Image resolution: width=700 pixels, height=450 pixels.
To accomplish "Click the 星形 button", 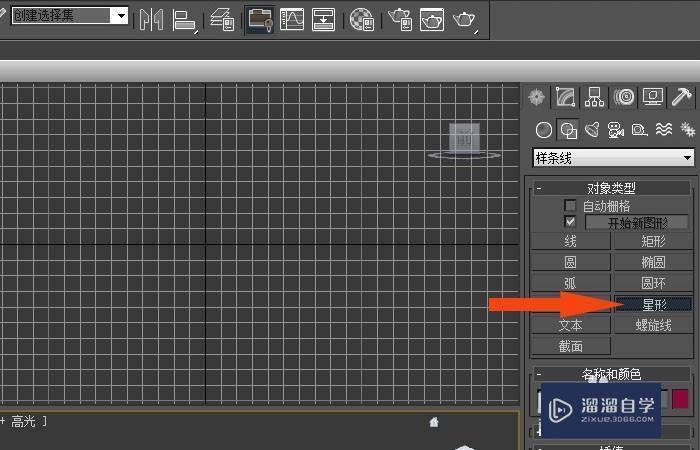I will click(654, 304).
